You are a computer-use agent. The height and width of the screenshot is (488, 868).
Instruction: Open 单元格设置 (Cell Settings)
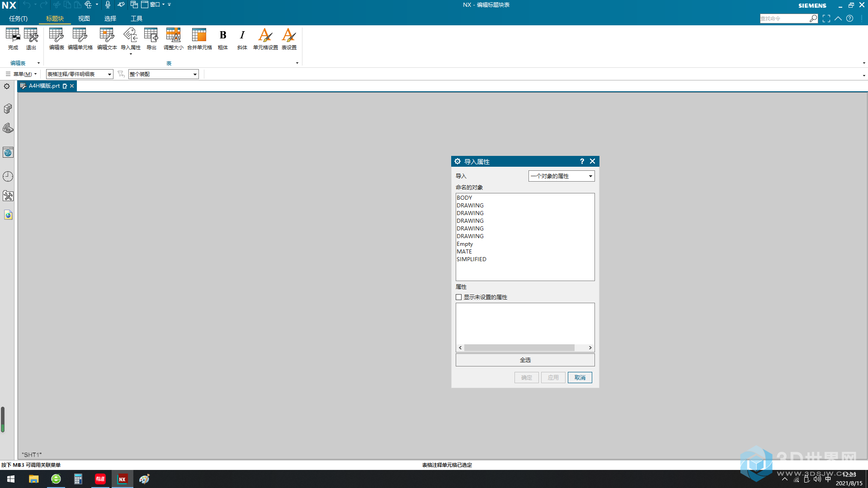(x=265, y=39)
